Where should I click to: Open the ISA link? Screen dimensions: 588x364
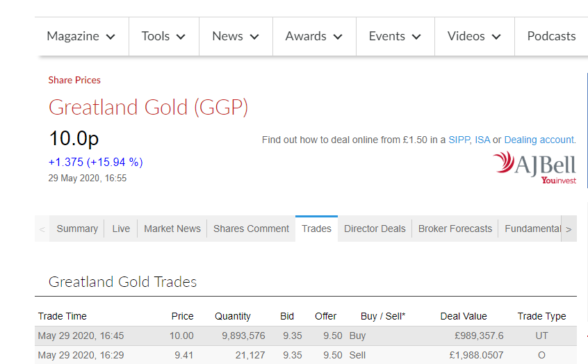click(x=482, y=140)
